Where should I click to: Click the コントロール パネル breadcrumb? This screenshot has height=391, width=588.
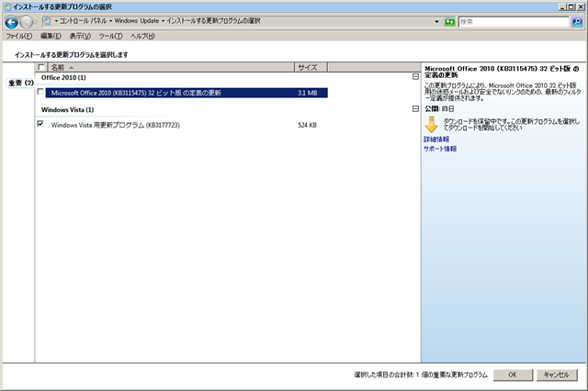pyautogui.click(x=84, y=21)
